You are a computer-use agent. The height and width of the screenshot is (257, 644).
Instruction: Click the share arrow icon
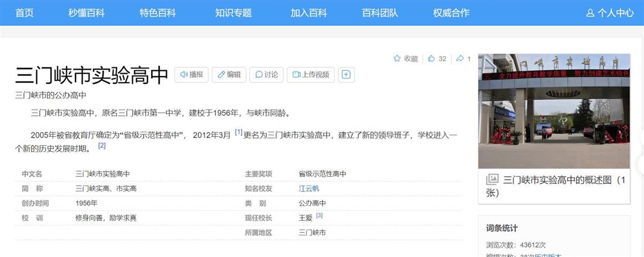pos(460,59)
